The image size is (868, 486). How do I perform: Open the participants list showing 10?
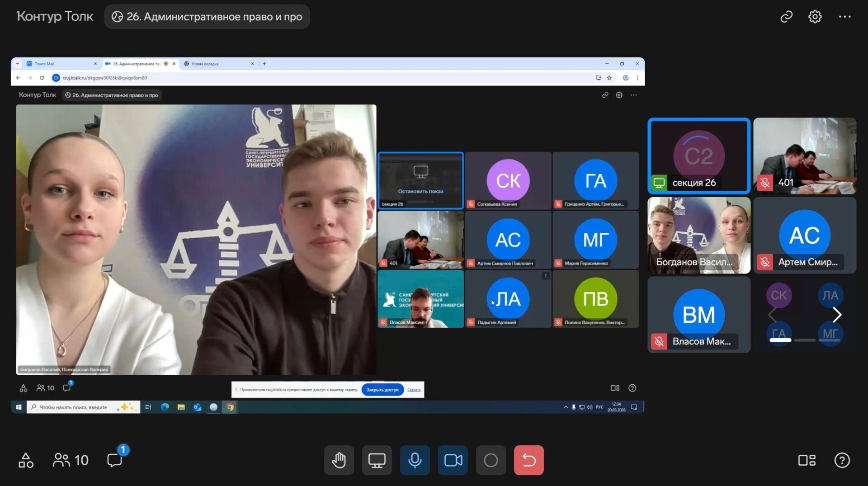coord(71,460)
